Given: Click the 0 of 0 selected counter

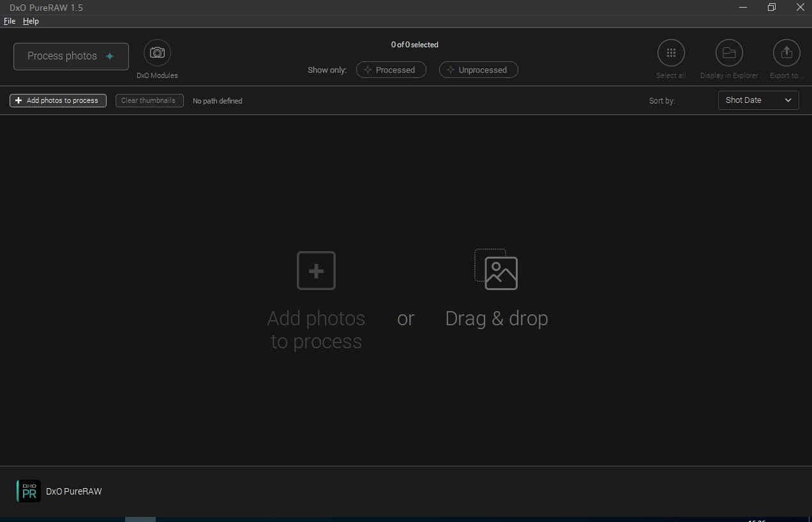Looking at the screenshot, I should (414, 45).
